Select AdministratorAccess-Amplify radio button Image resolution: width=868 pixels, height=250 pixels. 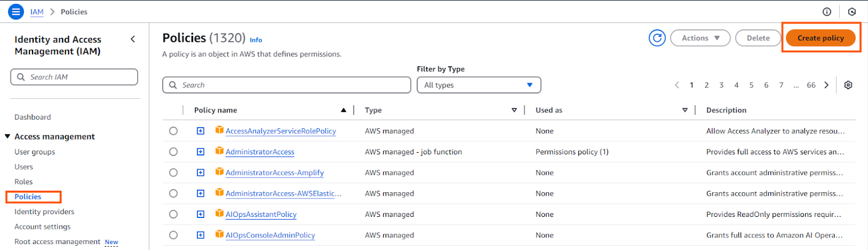click(173, 172)
